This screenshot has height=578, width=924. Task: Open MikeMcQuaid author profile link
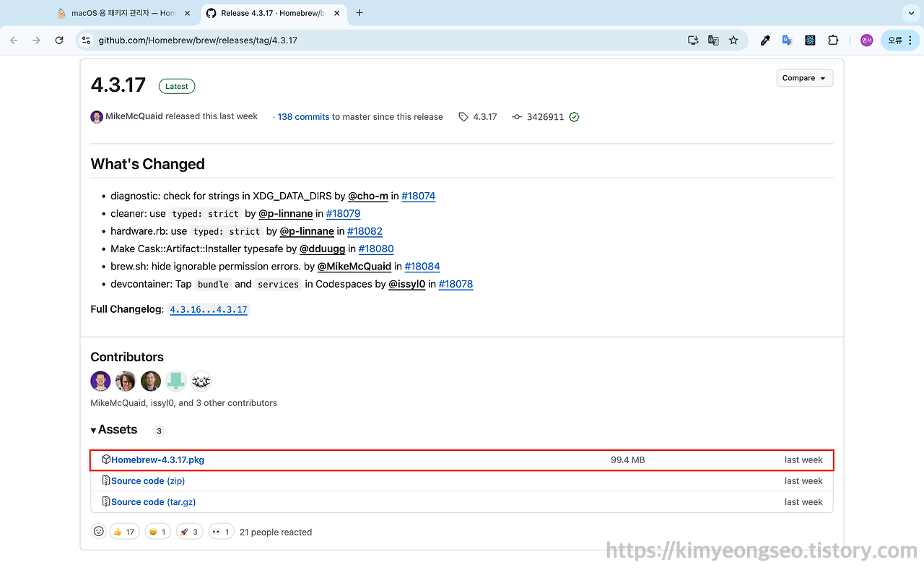[134, 116]
